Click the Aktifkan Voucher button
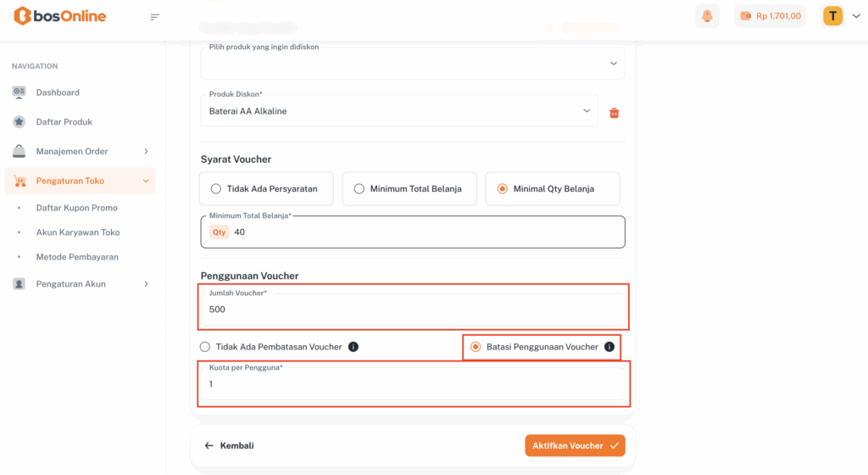Image resolution: width=868 pixels, height=475 pixels. [575, 445]
